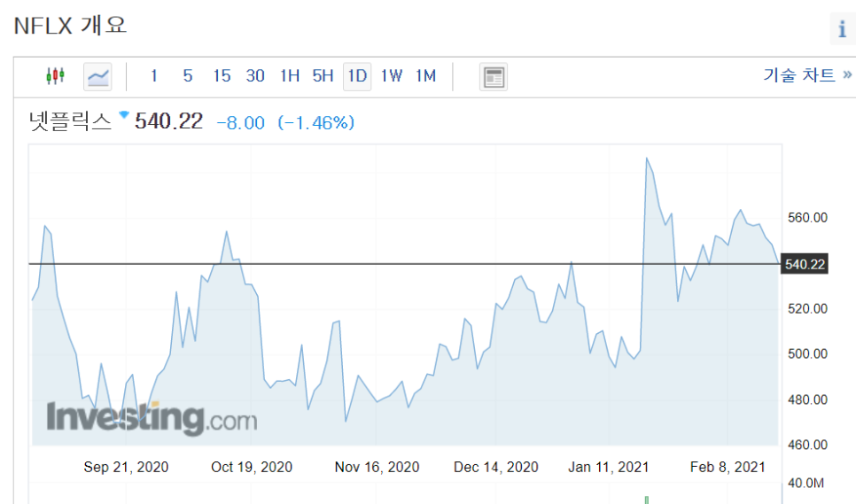Click the (-1.46%) percent change
This screenshot has width=856, height=504.
tap(316, 123)
